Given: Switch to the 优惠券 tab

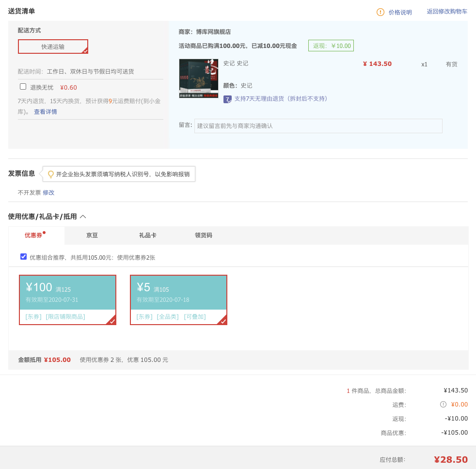Looking at the screenshot, I should pos(36,235).
